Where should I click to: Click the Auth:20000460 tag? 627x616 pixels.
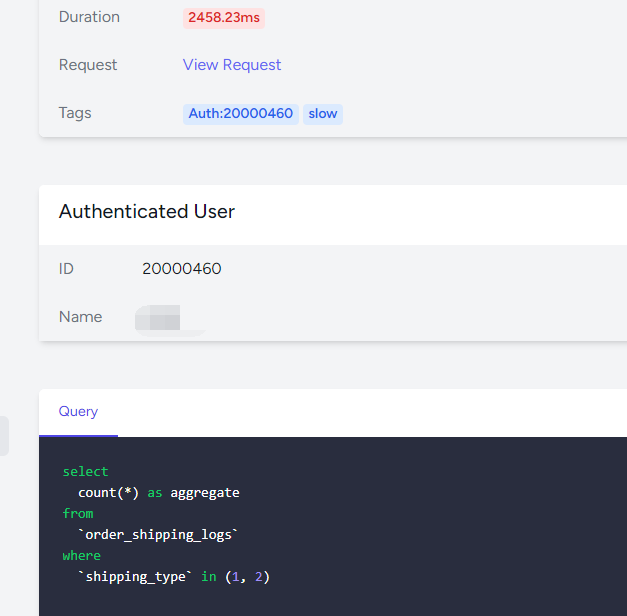pyautogui.click(x=240, y=114)
